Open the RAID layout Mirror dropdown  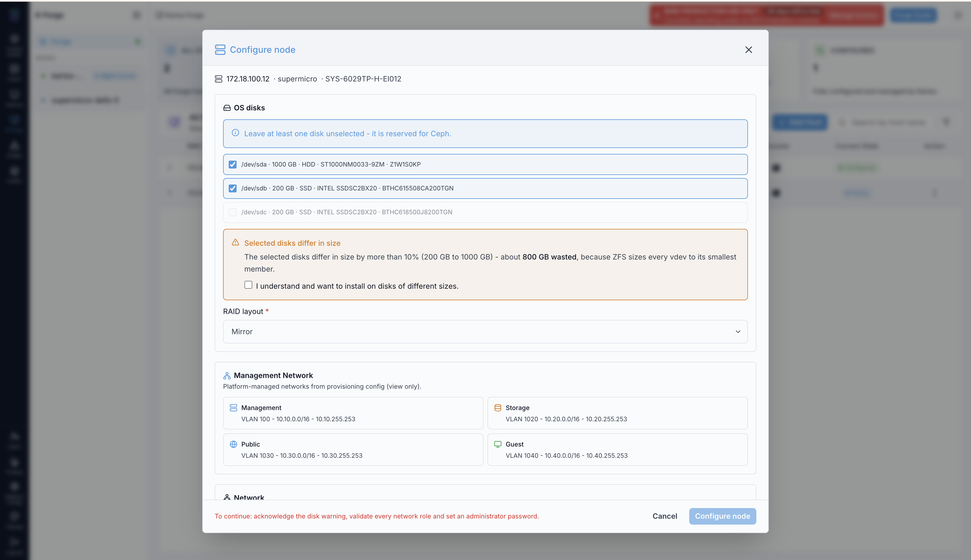485,332
